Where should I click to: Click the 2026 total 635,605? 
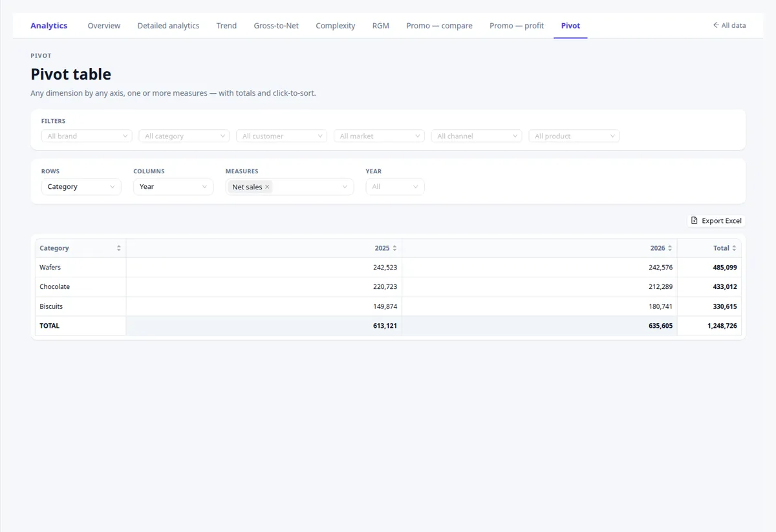[x=660, y=326]
